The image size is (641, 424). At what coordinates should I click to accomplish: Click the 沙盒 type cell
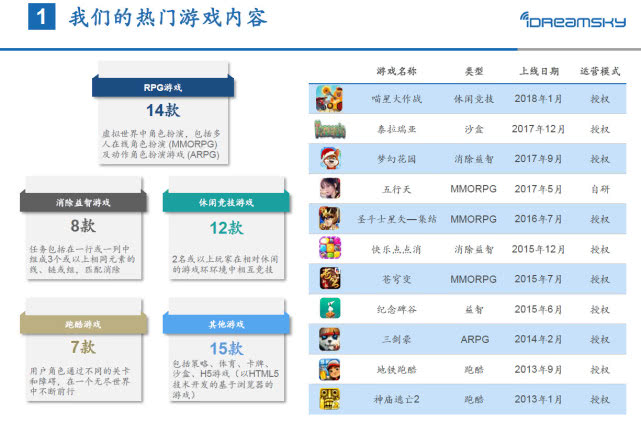click(x=474, y=129)
